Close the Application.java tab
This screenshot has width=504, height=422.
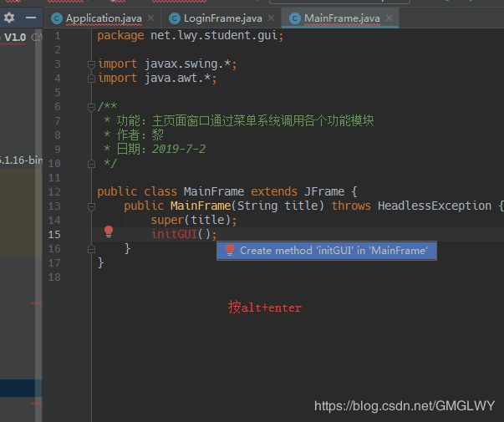(150, 18)
